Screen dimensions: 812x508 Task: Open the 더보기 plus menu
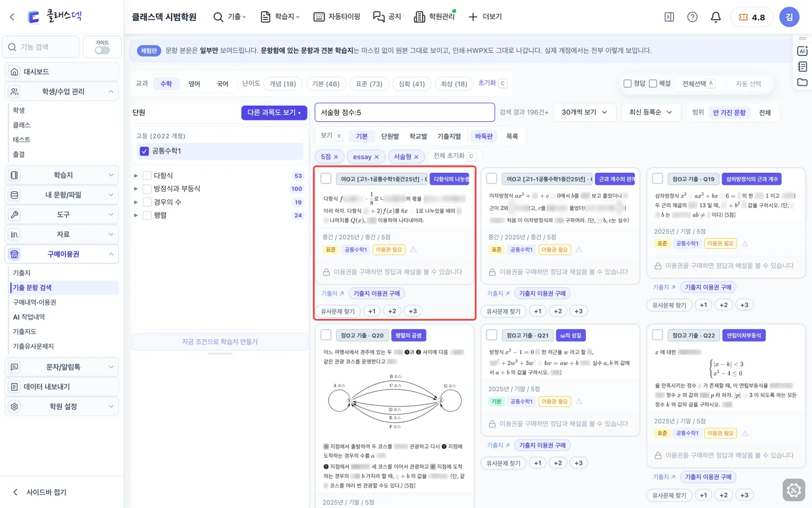[485, 17]
